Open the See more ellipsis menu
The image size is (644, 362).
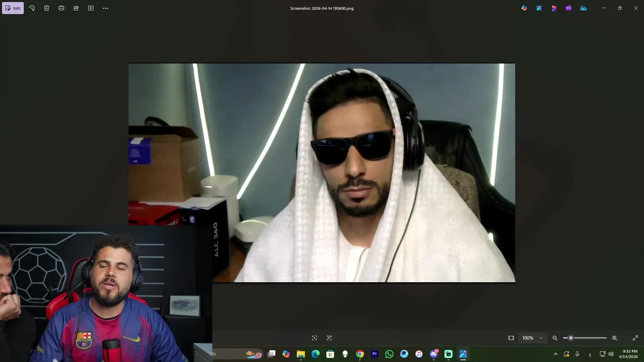pos(106,8)
